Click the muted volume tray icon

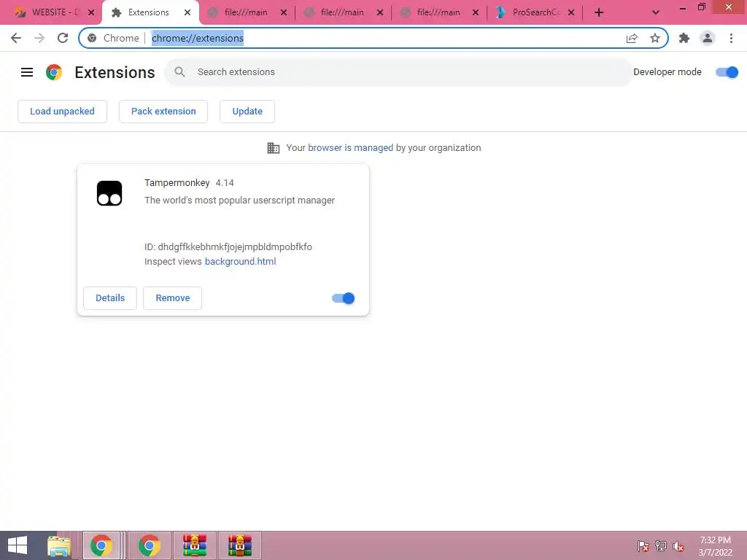click(678, 545)
